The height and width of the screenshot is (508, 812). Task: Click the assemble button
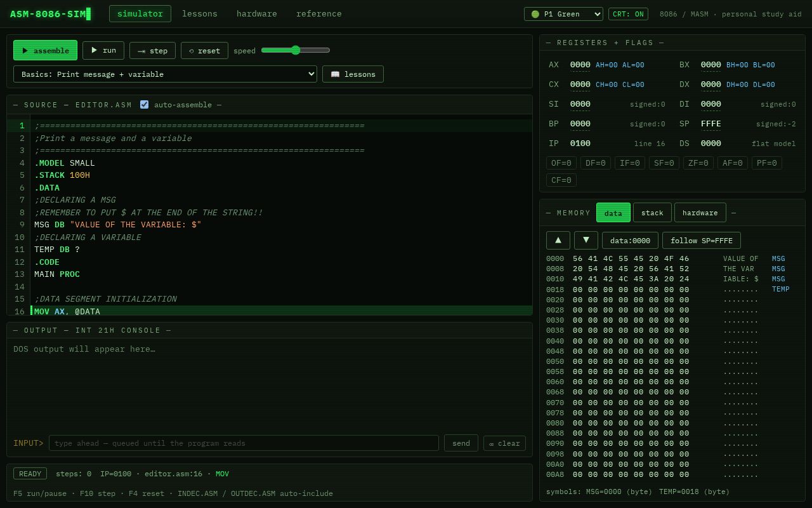[x=45, y=51]
